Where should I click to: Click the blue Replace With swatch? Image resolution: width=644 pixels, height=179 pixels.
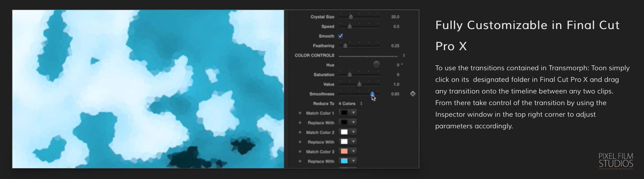[344, 161]
